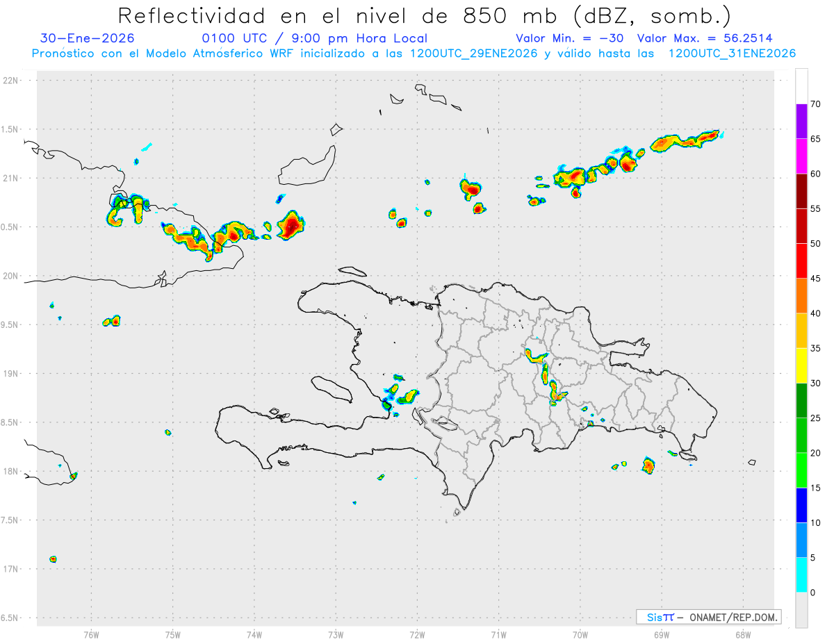Click the colorbar tick label '55'
This screenshot has height=644, width=834.
pyautogui.click(x=815, y=208)
